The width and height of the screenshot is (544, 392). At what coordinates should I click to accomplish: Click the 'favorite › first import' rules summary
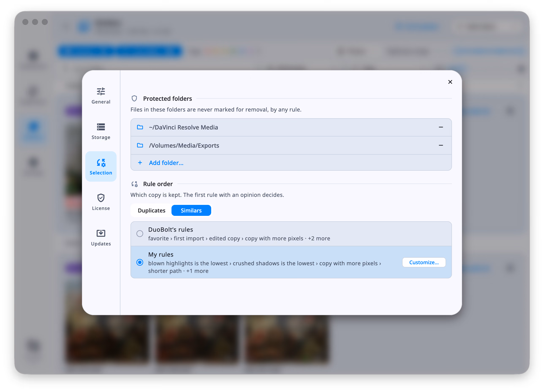pos(239,238)
